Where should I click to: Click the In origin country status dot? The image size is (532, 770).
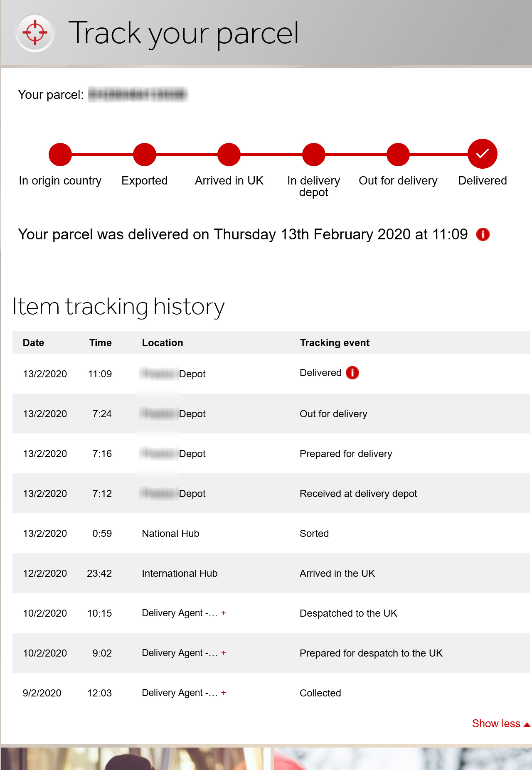tap(60, 155)
